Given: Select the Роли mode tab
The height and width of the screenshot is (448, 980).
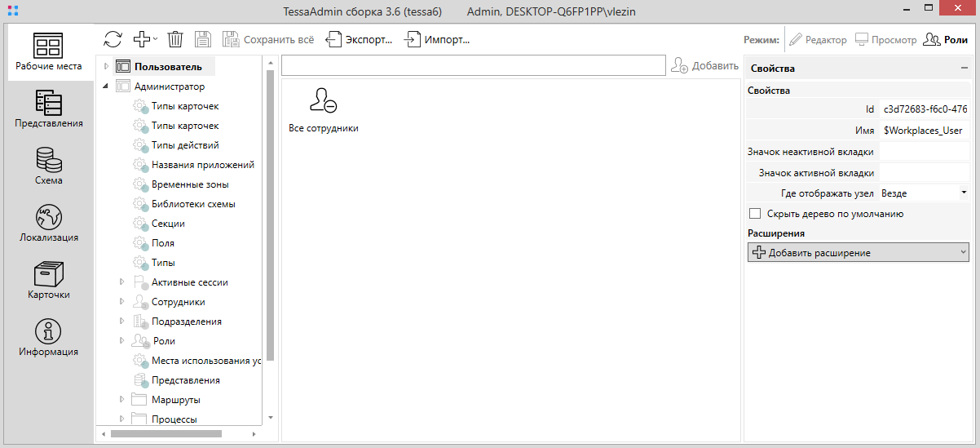Looking at the screenshot, I should pyautogui.click(x=946, y=39).
